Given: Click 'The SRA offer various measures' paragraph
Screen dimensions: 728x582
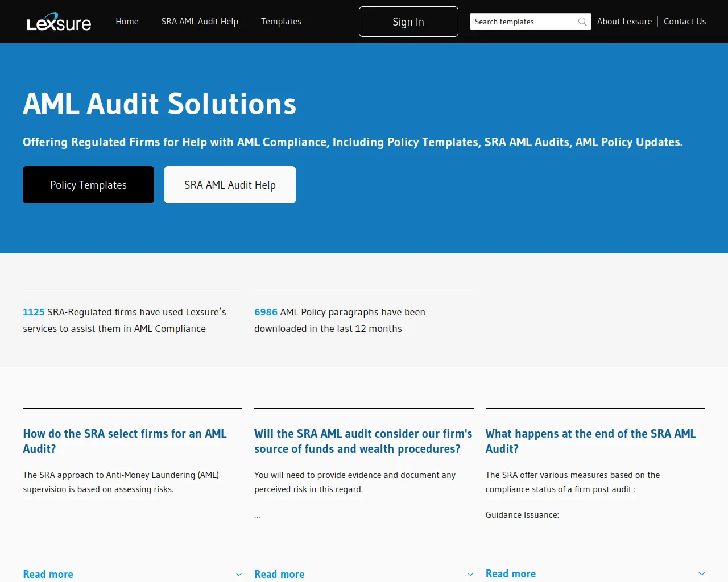Looking at the screenshot, I should pyautogui.click(x=573, y=482).
